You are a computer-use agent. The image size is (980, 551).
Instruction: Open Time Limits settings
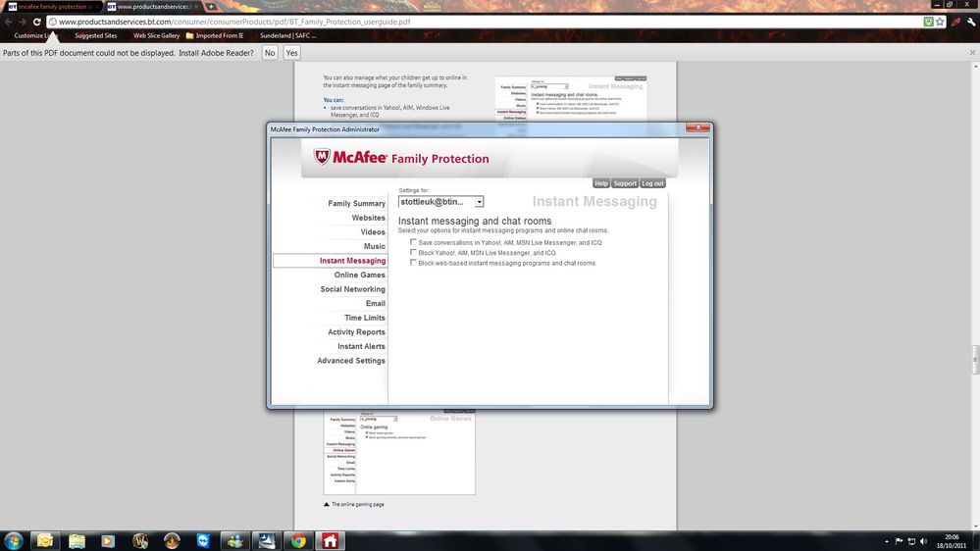(x=364, y=318)
